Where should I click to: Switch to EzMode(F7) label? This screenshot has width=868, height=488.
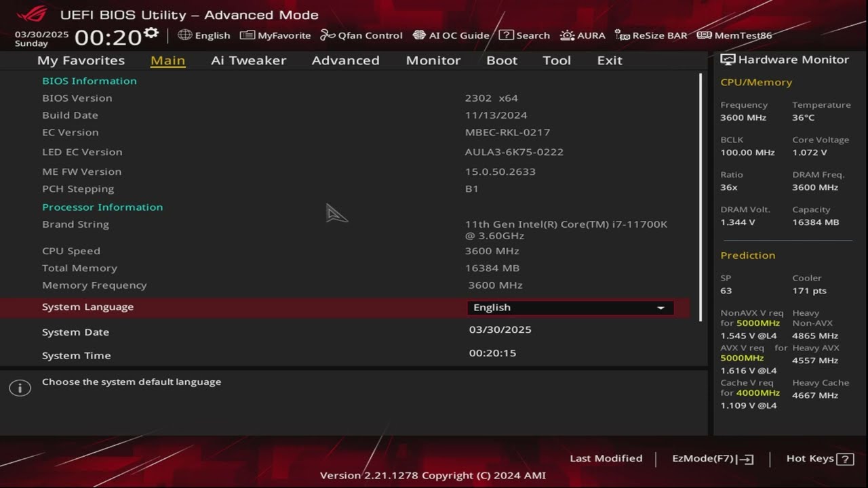(x=703, y=459)
